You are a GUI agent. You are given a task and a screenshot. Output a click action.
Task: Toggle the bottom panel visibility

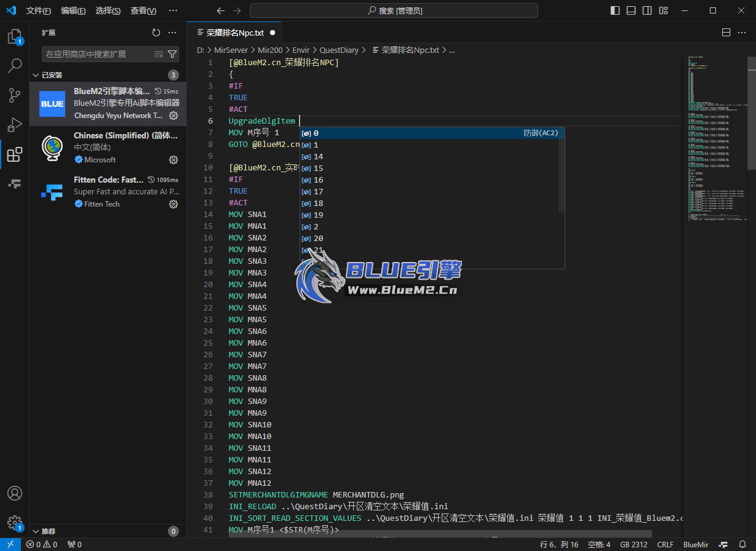point(631,10)
